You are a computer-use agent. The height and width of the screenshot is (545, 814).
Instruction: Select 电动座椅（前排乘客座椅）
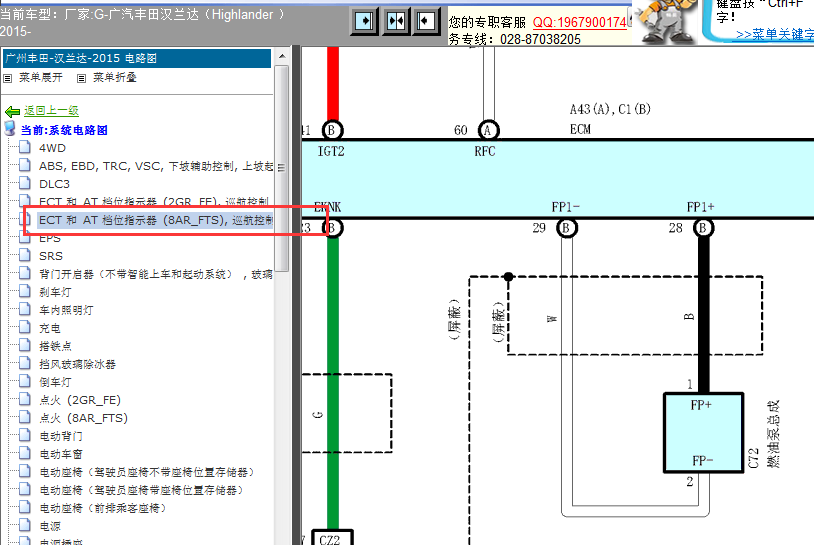point(103,508)
